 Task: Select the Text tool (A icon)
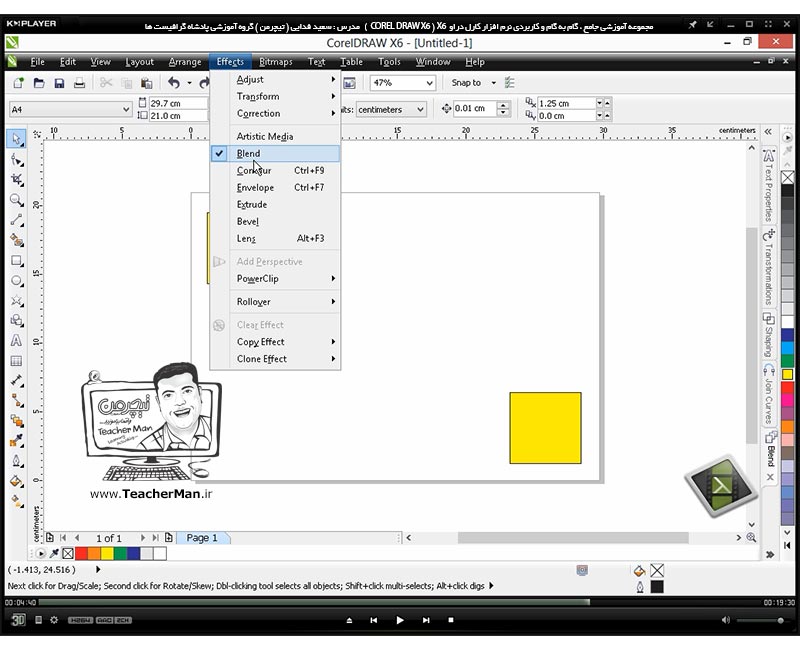click(x=16, y=340)
